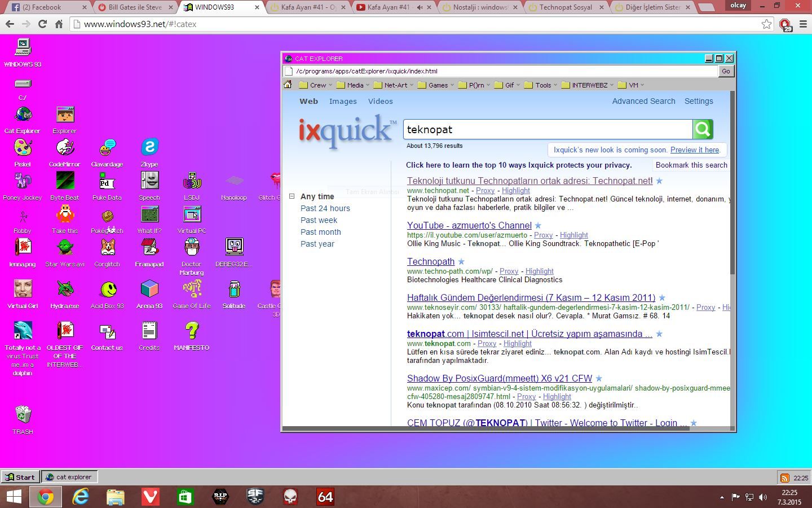This screenshot has height=508, width=812.
Task: Open MANIFESTO desktop icon
Action: coord(192,336)
